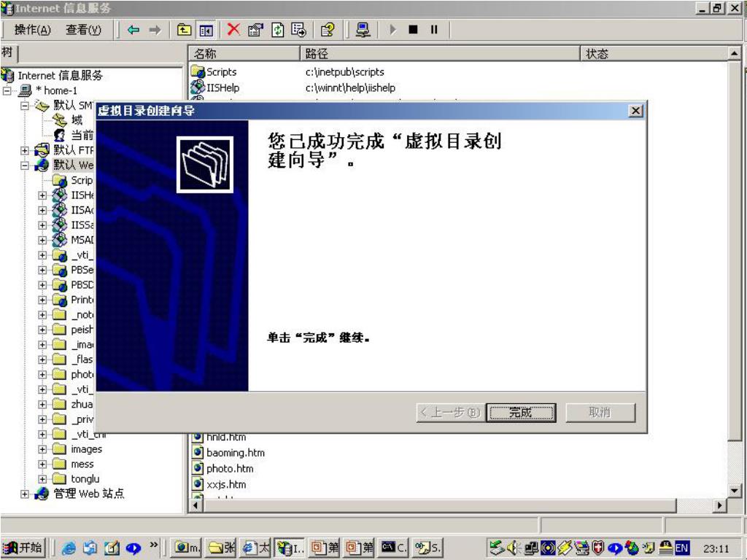Click the volume speaker tray icon
747x560 pixels.
514,548
